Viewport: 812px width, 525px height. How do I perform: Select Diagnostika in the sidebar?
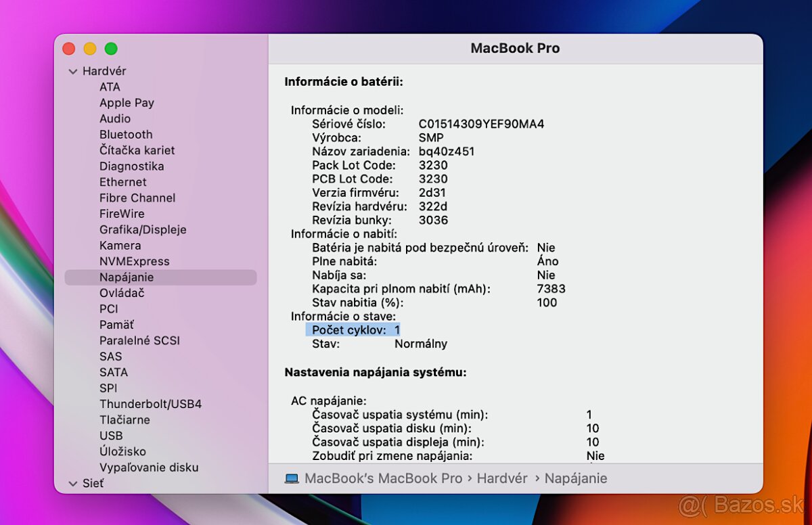(130, 166)
